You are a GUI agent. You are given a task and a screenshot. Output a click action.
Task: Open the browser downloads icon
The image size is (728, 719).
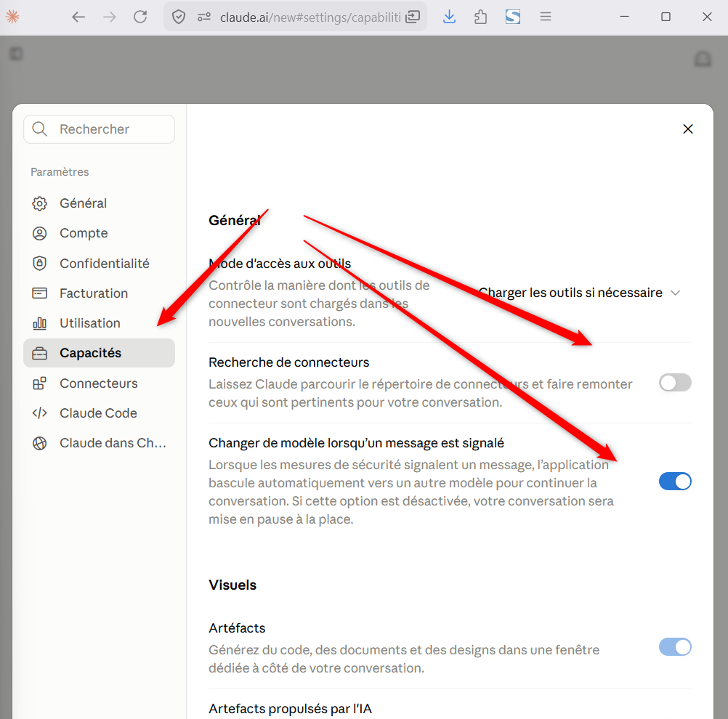tap(450, 17)
